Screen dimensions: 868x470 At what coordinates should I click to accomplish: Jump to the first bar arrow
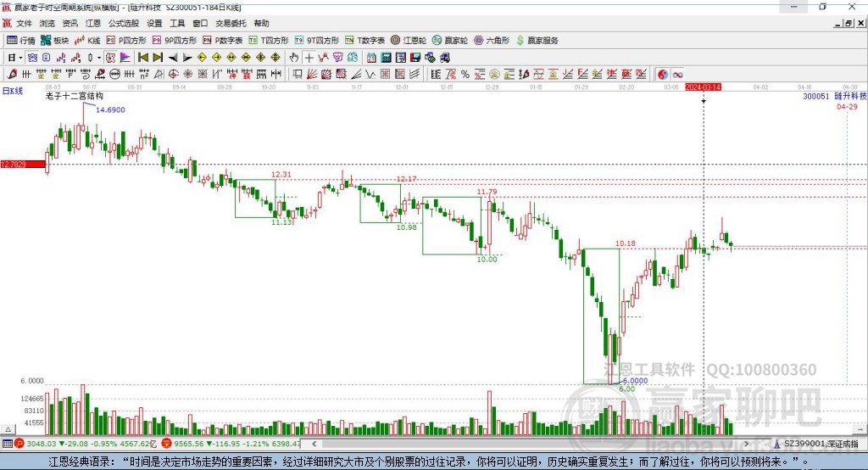coord(142,58)
